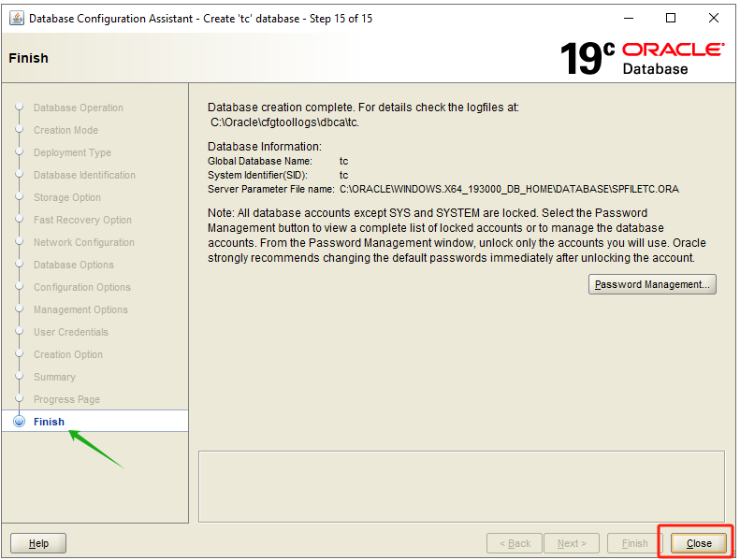
Task: Select the Fast Recovery Option step
Action: (82, 220)
